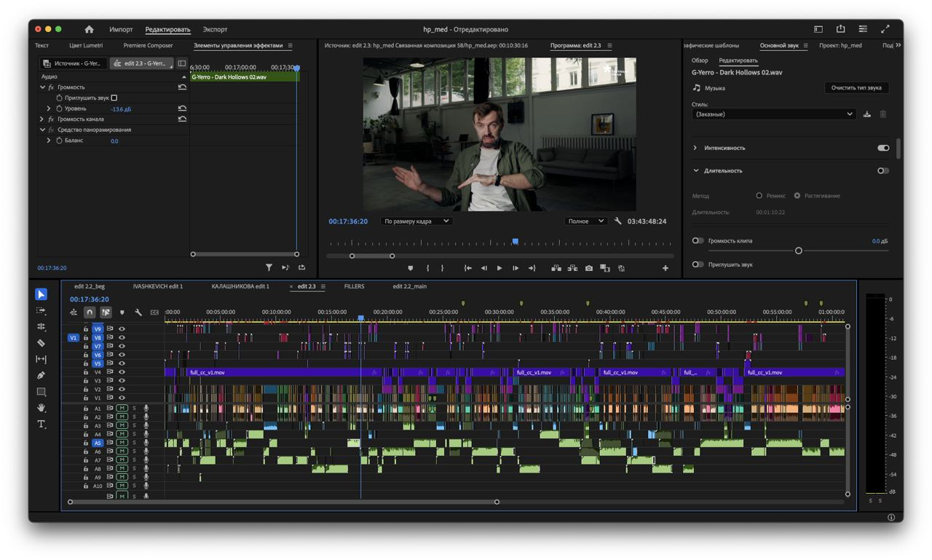The width and height of the screenshot is (932, 560).
Task: Check Приглушить звук checkbox in Effect Controls
Action: pyautogui.click(x=114, y=98)
